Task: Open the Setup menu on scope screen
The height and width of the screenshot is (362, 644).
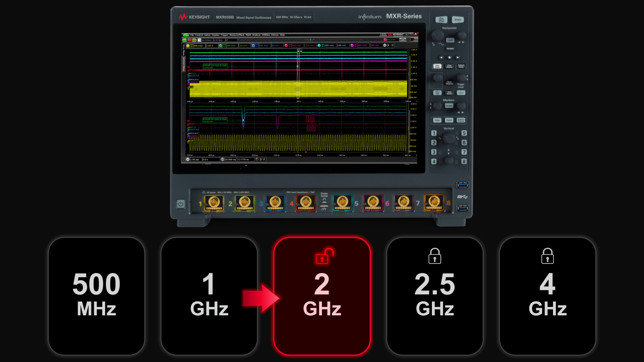Action: tap(207, 35)
